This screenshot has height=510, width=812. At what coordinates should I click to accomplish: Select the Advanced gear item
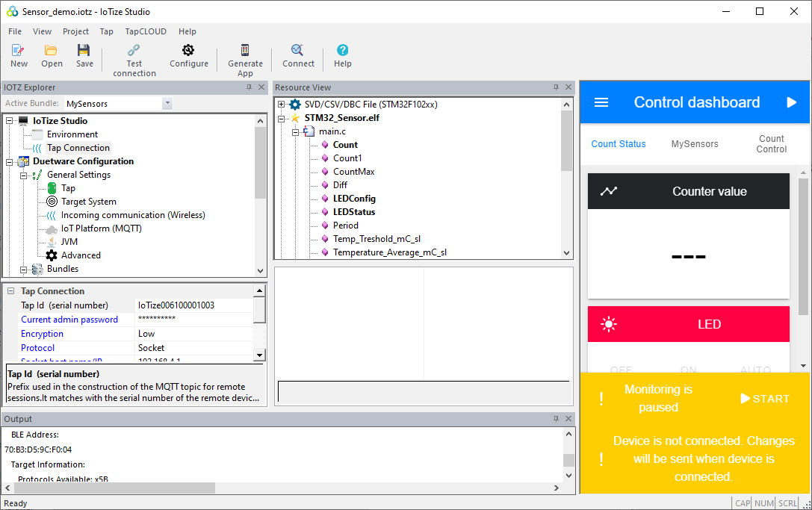[x=81, y=255]
